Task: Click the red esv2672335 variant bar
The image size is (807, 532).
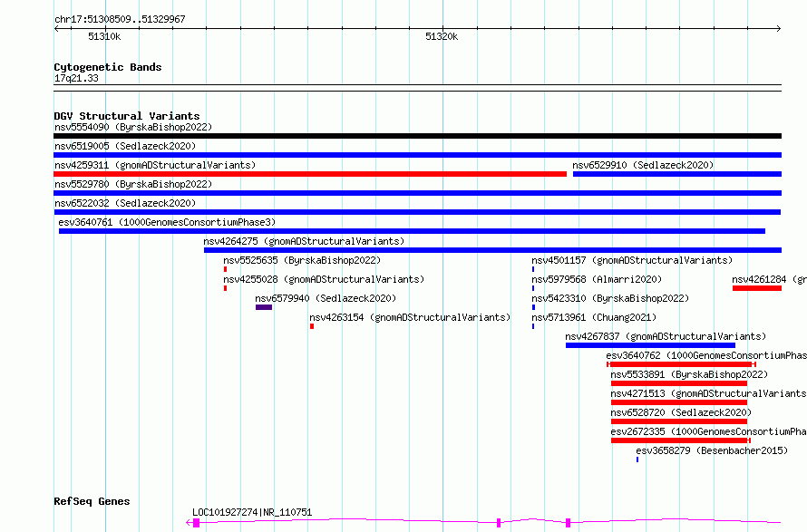Action: click(680, 440)
